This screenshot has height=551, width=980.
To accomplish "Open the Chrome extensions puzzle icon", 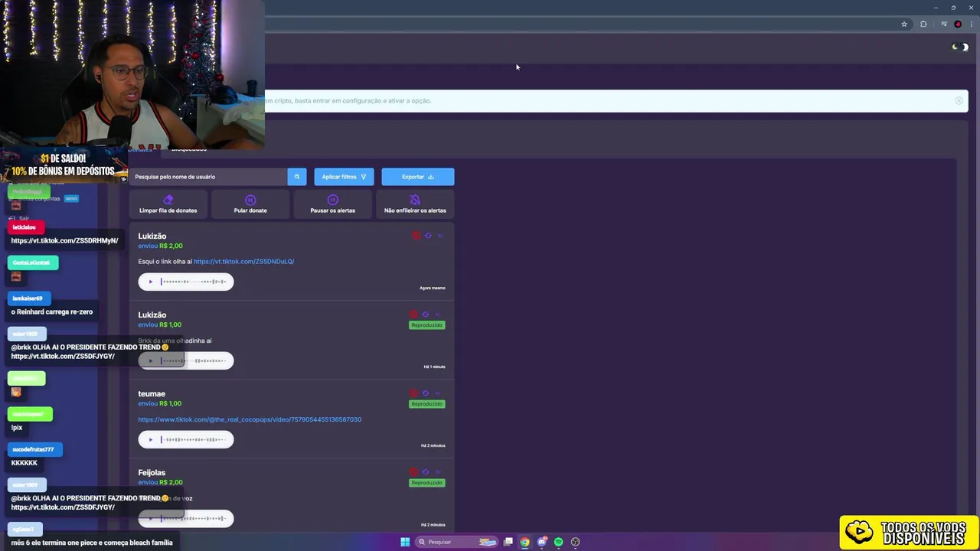I will click(x=923, y=24).
